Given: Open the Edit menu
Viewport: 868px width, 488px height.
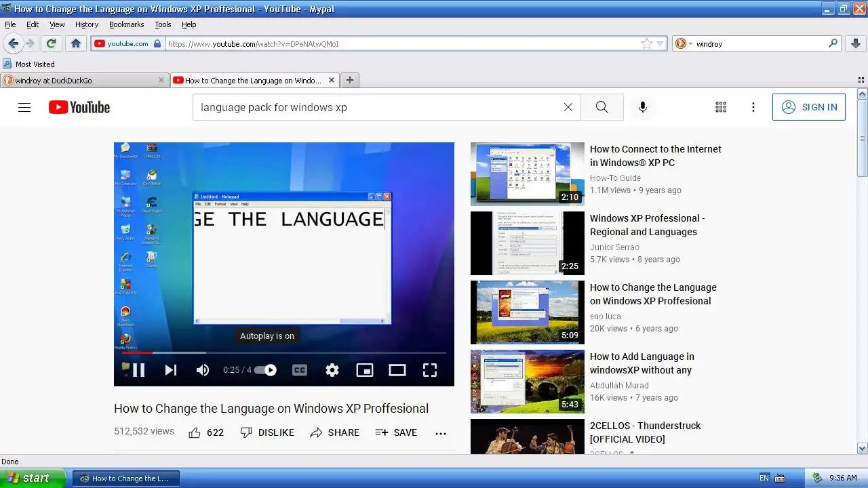Looking at the screenshot, I should coord(33,24).
